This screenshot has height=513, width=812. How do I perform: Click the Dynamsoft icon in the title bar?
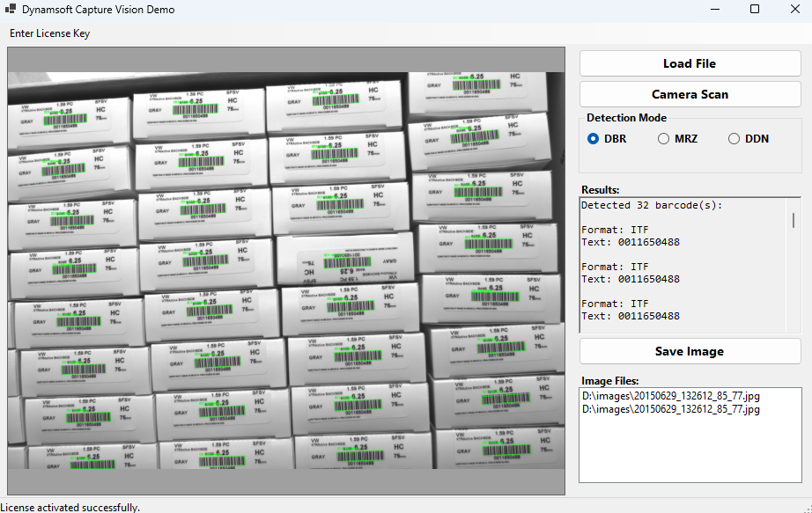(13, 10)
